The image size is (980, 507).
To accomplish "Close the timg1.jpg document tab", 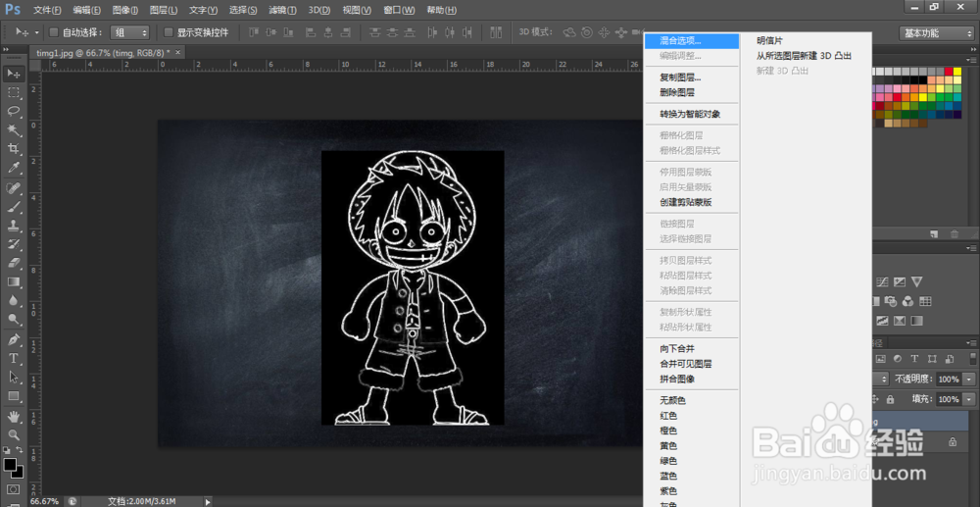I will click(x=178, y=53).
